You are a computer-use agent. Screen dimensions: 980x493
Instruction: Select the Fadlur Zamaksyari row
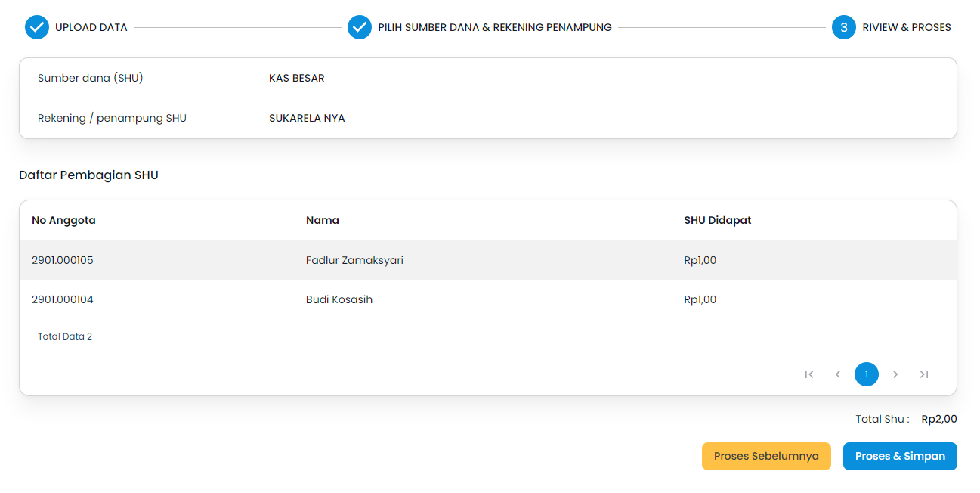tap(354, 260)
